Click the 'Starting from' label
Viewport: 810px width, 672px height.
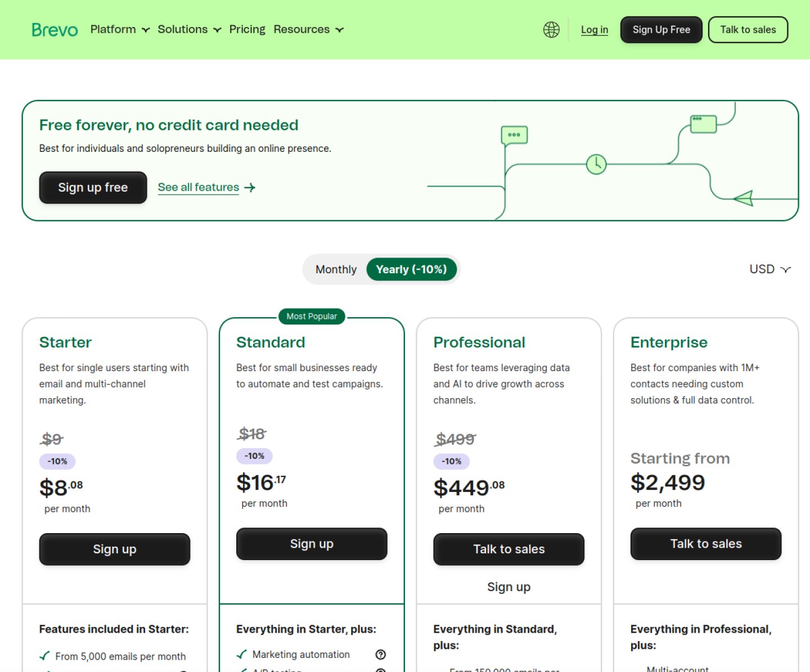pos(680,458)
